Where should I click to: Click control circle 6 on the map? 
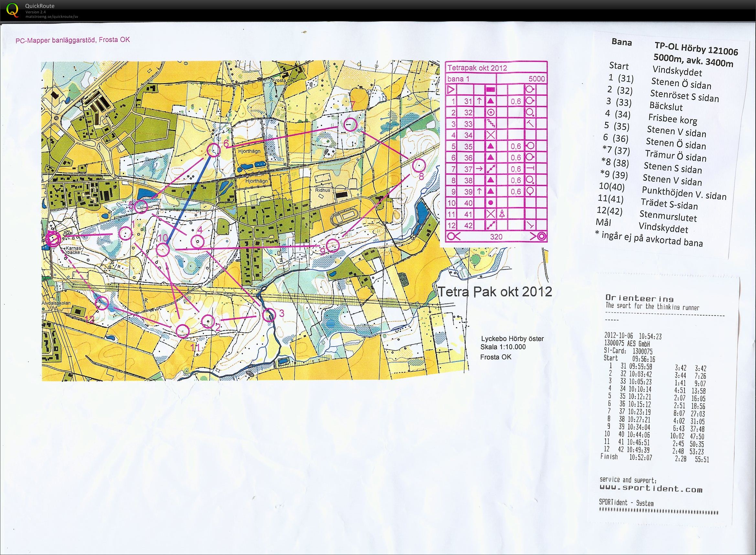pyautogui.click(x=213, y=150)
